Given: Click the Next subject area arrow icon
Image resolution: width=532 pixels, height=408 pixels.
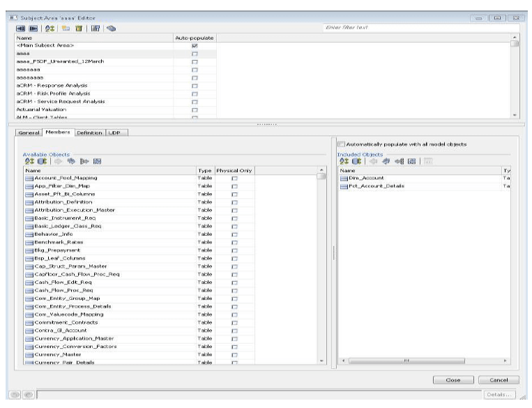Looking at the screenshot, I should pyautogui.click(x=33, y=29).
